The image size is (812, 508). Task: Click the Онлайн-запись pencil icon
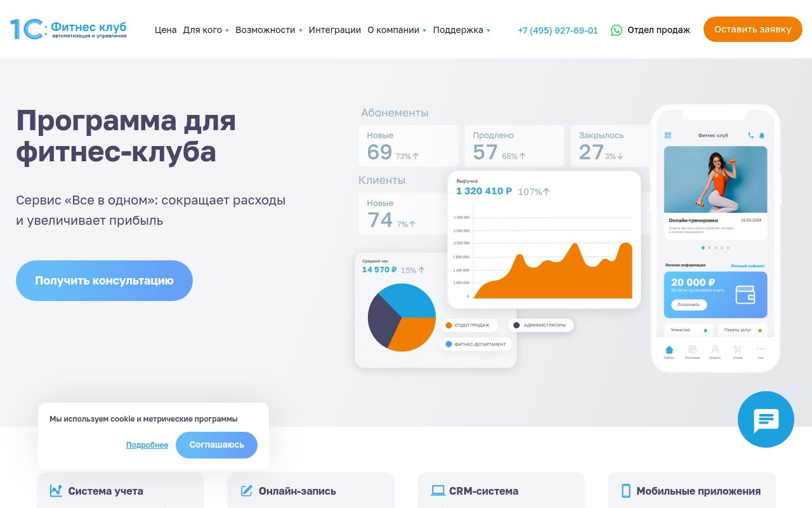click(x=246, y=491)
